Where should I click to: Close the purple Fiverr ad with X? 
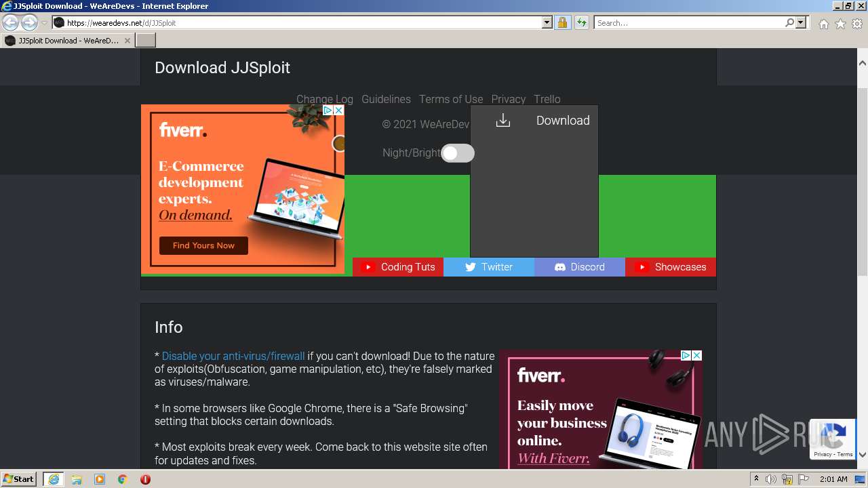(x=696, y=355)
